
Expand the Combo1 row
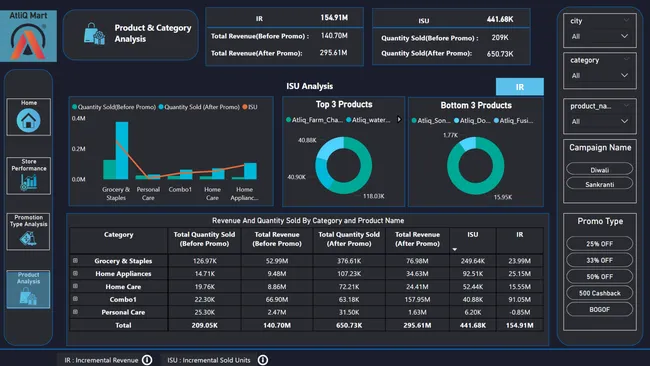(75, 299)
